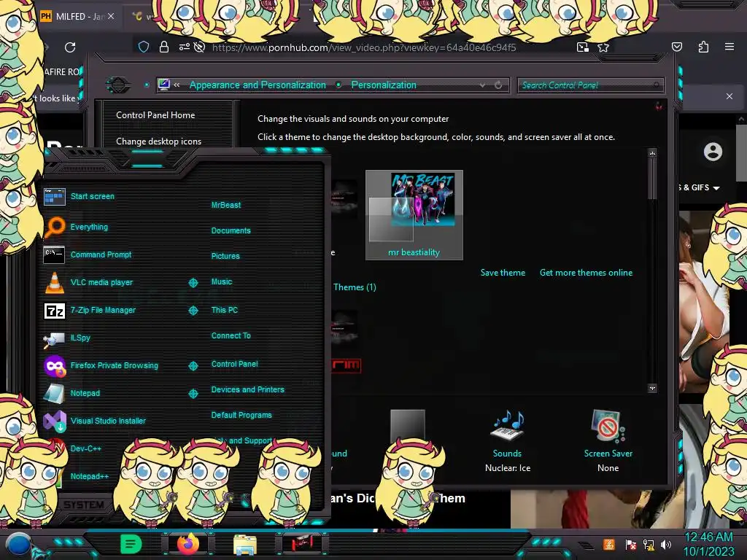Refresh the Control Panel window
This screenshot has height=560, width=747.
[x=498, y=85]
